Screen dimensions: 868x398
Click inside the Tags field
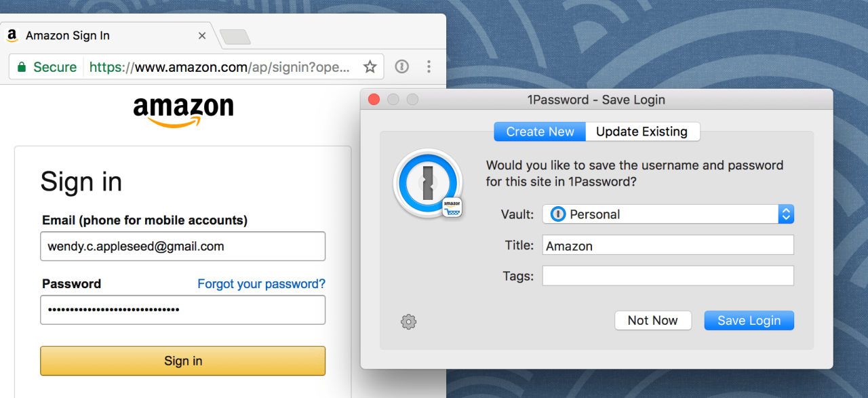[667, 275]
